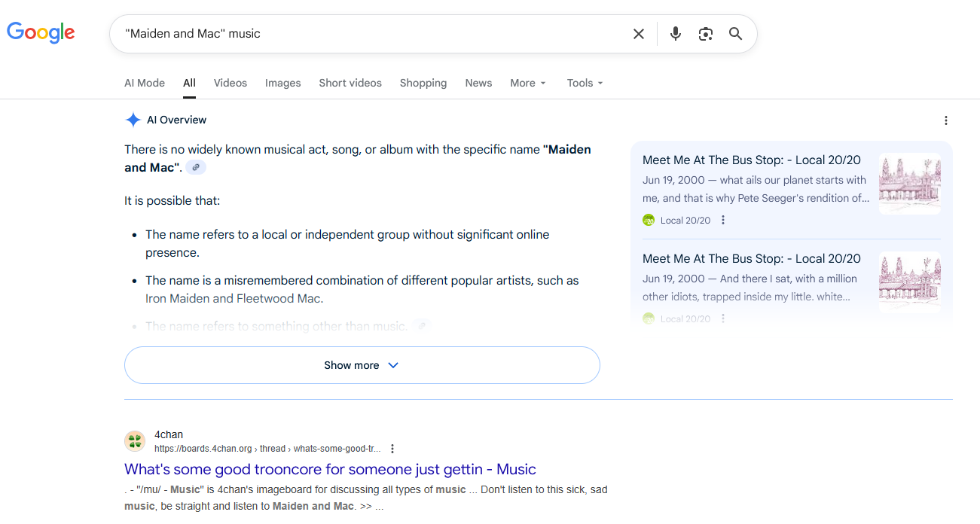This screenshot has width=980, height=524.
Task: Switch to AI Mode tab
Action: (145, 83)
